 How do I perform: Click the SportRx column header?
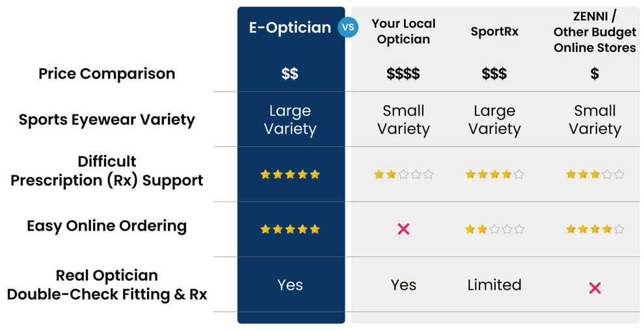tap(494, 31)
